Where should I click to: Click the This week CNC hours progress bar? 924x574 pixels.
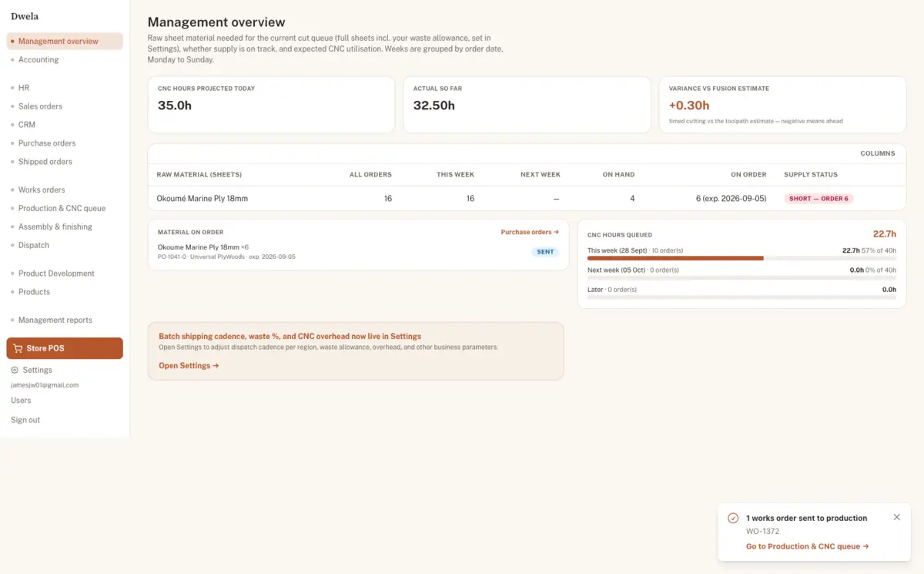(x=742, y=259)
